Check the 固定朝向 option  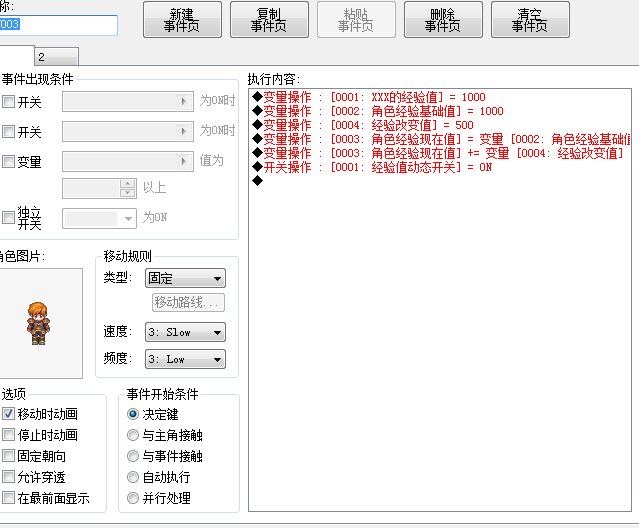tap(9, 455)
